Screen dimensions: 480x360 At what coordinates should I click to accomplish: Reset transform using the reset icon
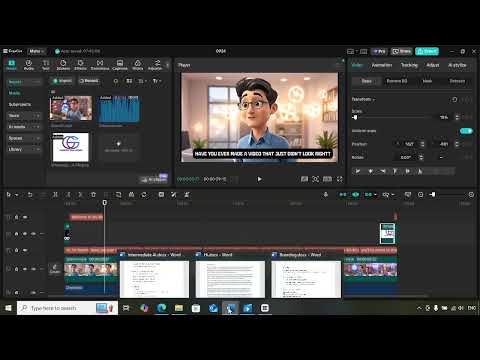point(454,99)
